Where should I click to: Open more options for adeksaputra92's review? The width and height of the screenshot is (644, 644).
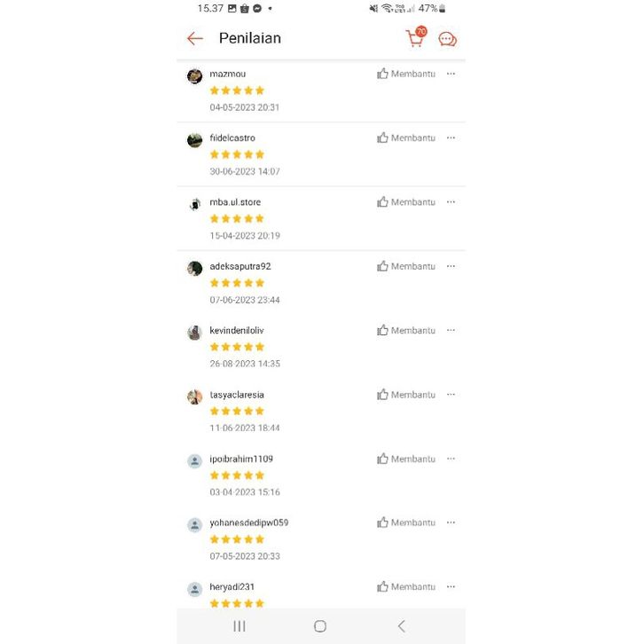coord(451,266)
